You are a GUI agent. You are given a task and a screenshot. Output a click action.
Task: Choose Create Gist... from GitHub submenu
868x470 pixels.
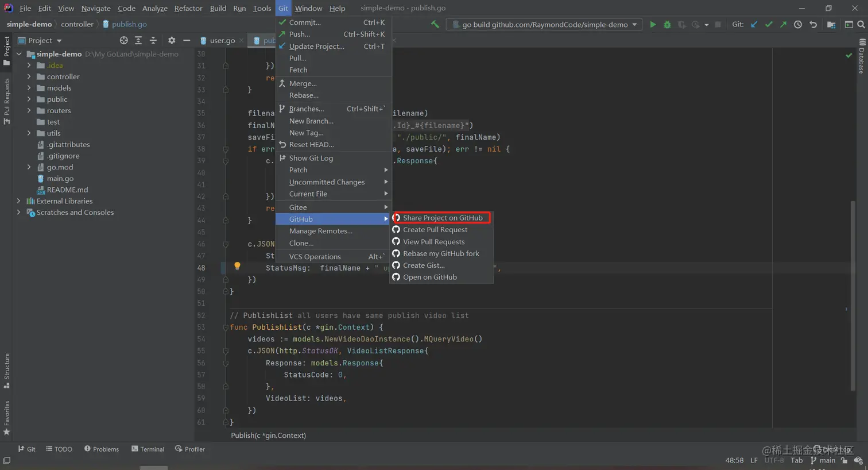(x=441, y=265)
